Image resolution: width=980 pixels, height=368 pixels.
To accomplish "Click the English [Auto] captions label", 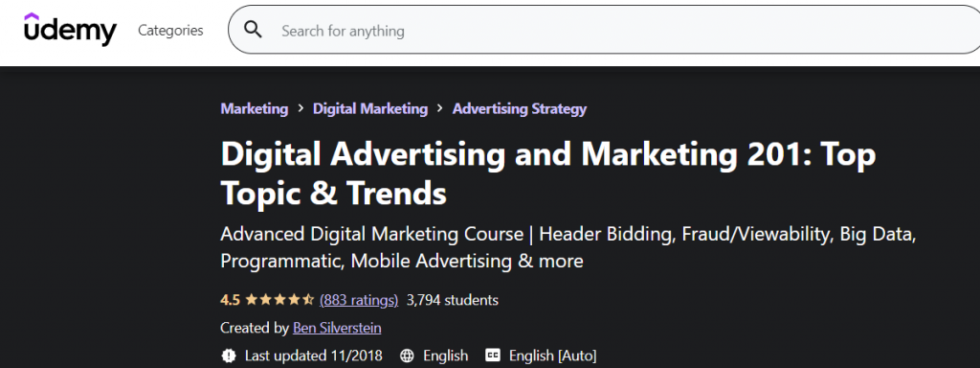I will pos(552,356).
